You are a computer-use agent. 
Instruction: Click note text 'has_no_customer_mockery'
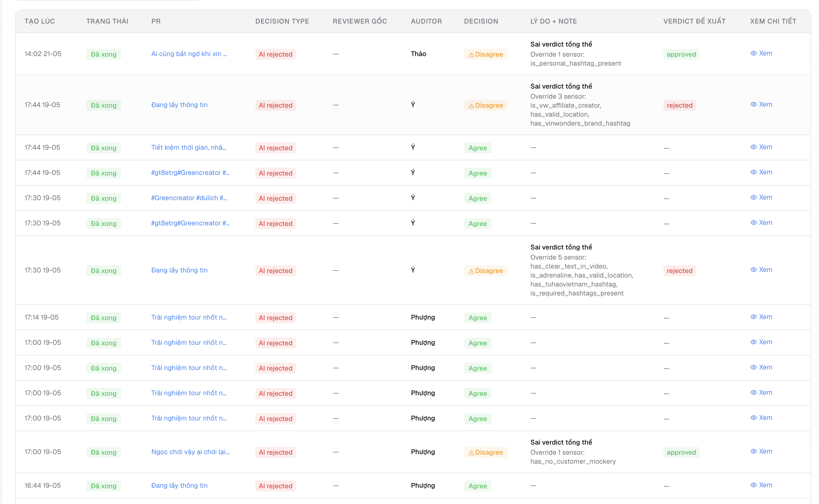(573, 461)
